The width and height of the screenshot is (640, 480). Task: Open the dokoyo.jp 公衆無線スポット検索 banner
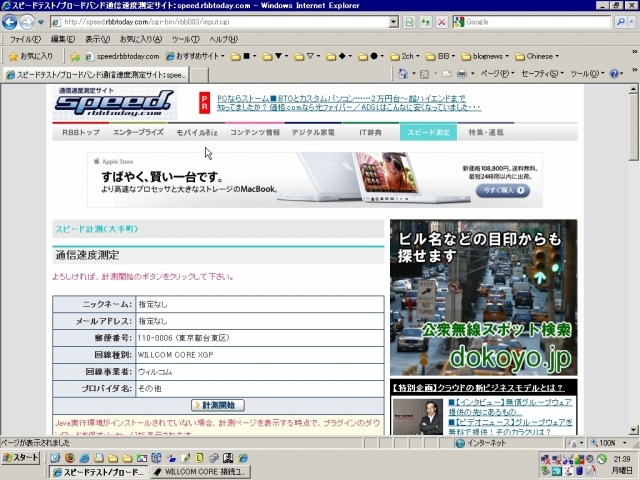[x=483, y=298]
